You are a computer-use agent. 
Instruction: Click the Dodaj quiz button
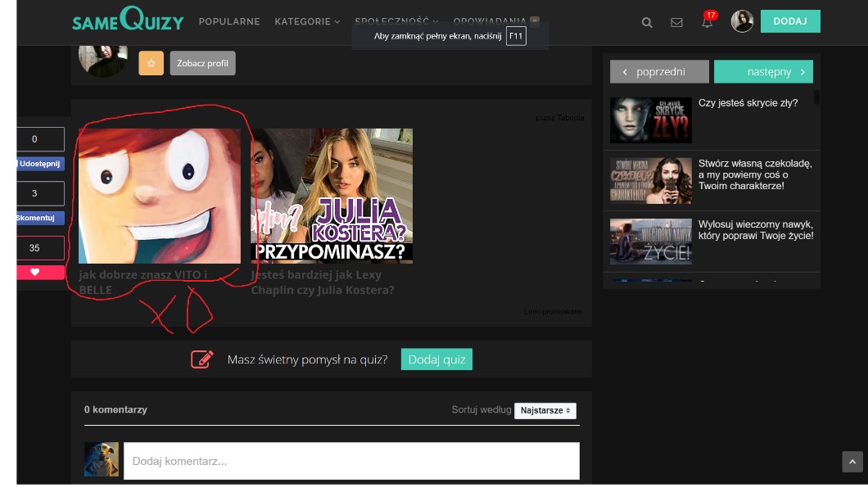coord(436,359)
